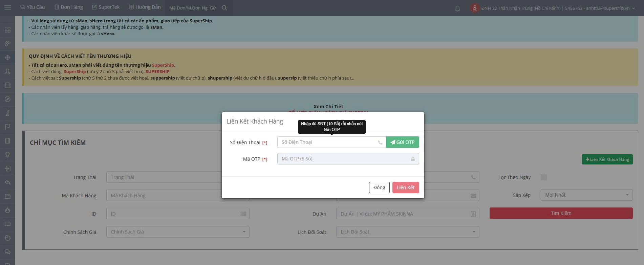Open the chat bubbles sidebar icon
This screenshot has width=644, height=265.
[x=7, y=252]
